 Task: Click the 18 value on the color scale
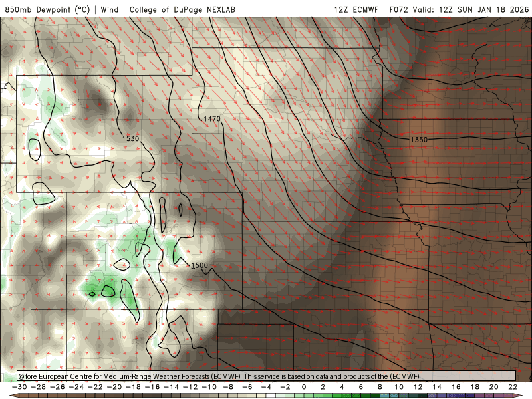tap(475, 387)
